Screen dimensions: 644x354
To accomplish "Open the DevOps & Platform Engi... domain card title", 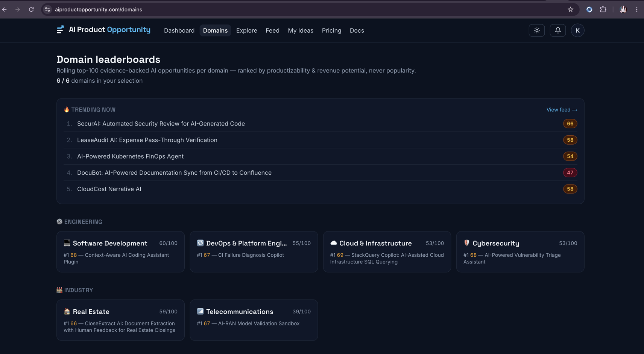I will point(246,243).
